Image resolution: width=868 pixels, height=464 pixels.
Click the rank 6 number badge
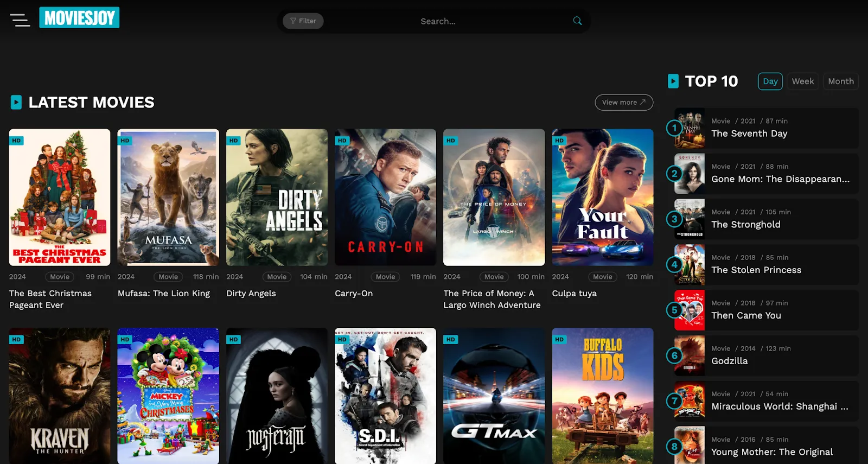click(674, 356)
